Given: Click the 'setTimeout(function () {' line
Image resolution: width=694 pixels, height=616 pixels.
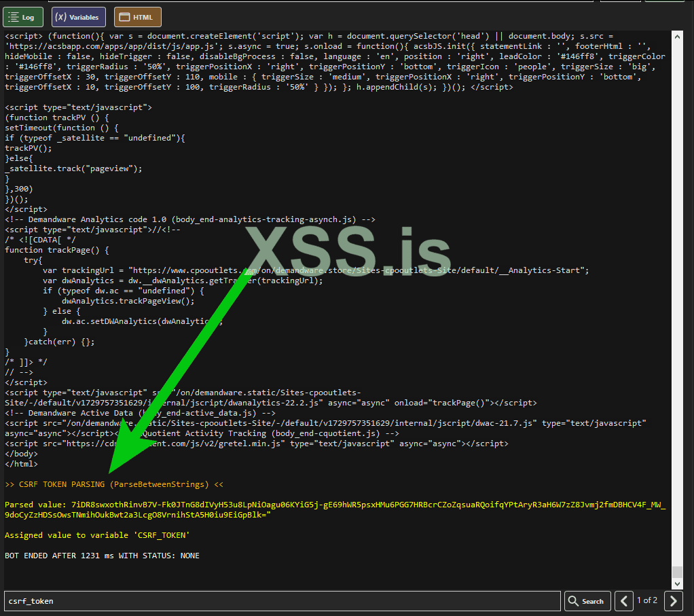Looking at the screenshot, I should 62,128.
